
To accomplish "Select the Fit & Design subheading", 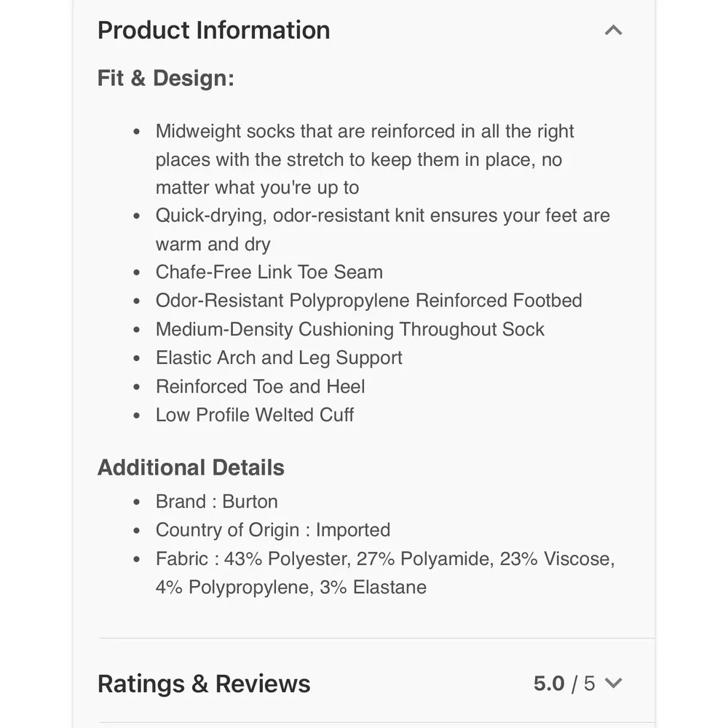I will point(166,78).
